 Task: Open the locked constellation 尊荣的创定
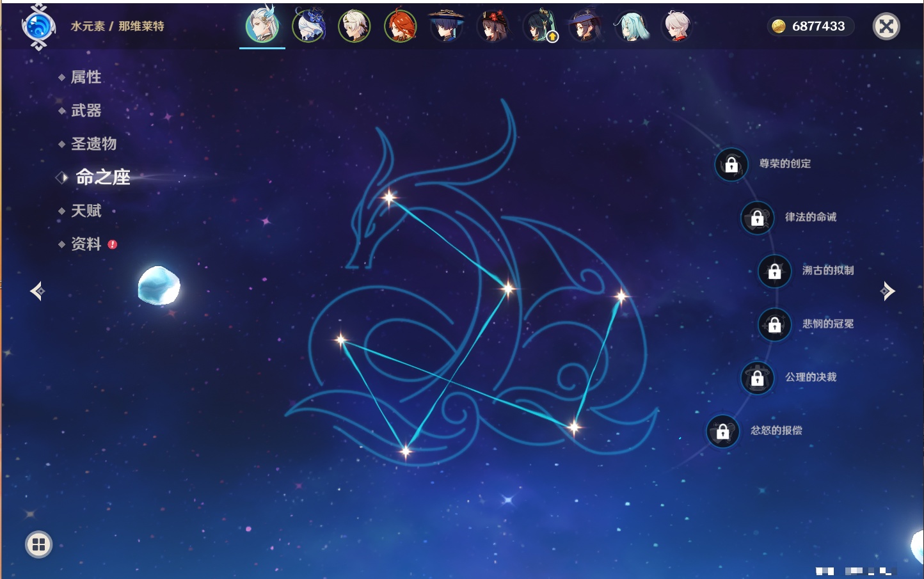pos(731,165)
